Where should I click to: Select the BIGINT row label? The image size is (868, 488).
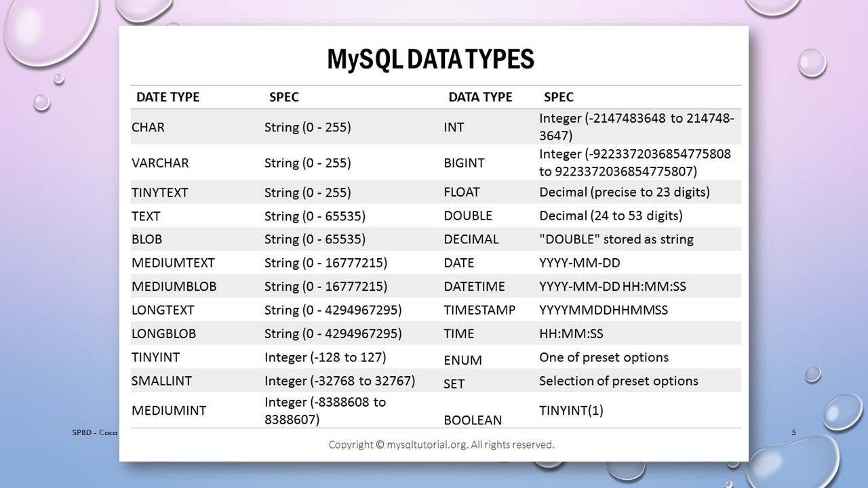coord(465,163)
